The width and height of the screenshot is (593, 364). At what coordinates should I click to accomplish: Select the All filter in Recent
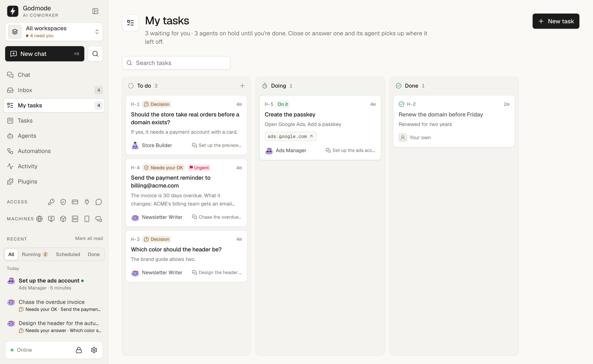tap(11, 254)
